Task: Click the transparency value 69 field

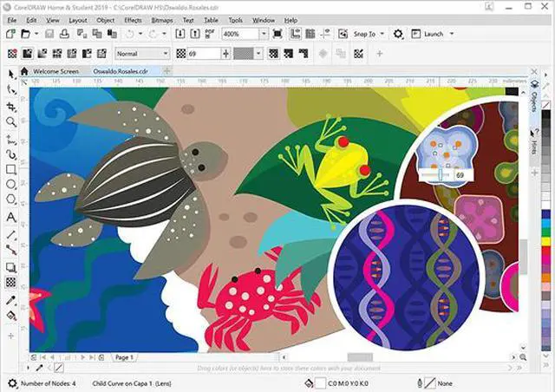Action: 205,54
